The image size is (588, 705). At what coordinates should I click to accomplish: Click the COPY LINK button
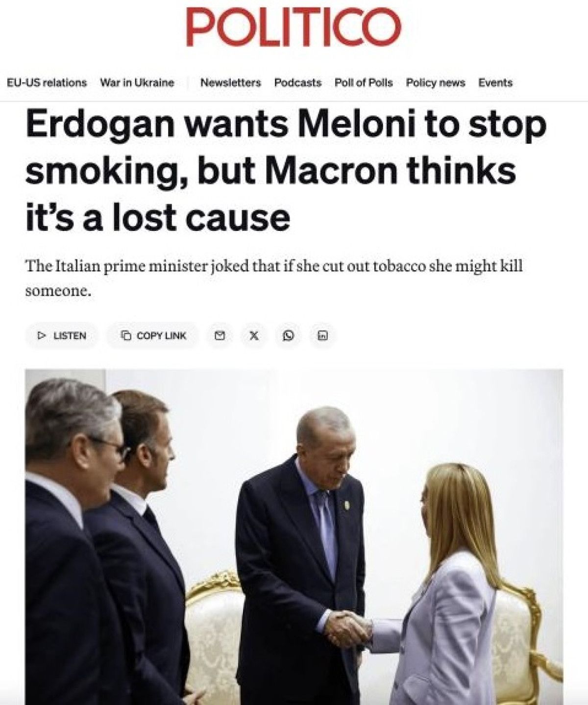point(153,336)
